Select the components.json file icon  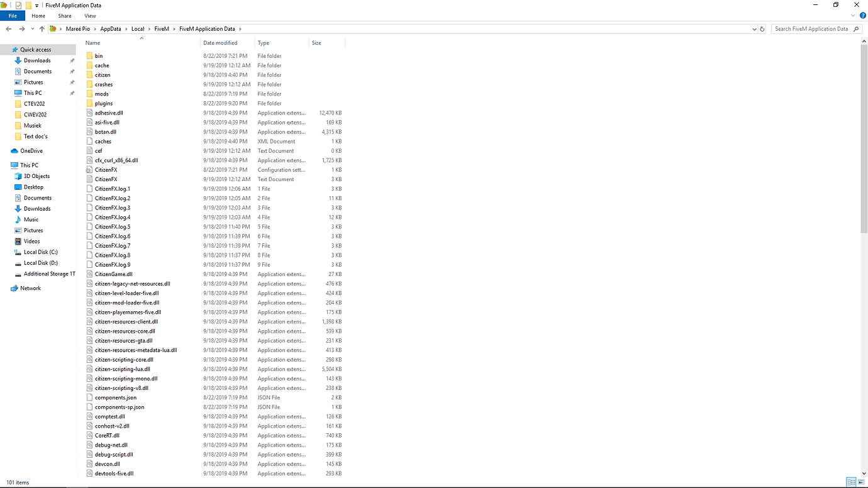[x=89, y=397]
